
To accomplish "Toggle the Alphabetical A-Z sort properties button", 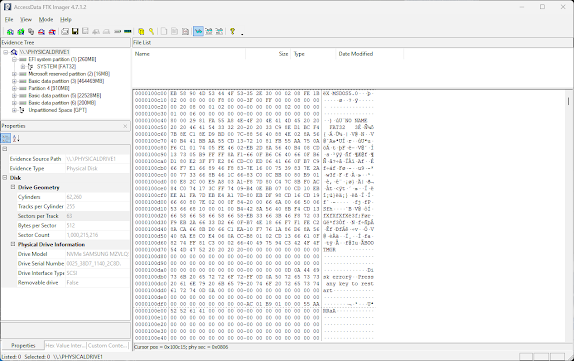I will tap(16, 138).
